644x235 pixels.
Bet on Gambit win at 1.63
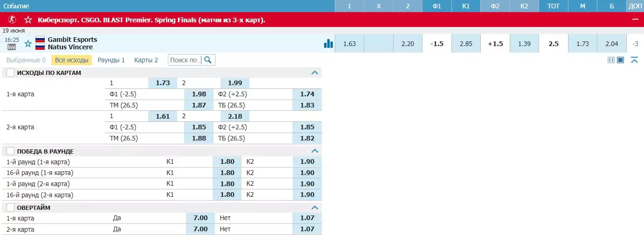[x=349, y=44]
